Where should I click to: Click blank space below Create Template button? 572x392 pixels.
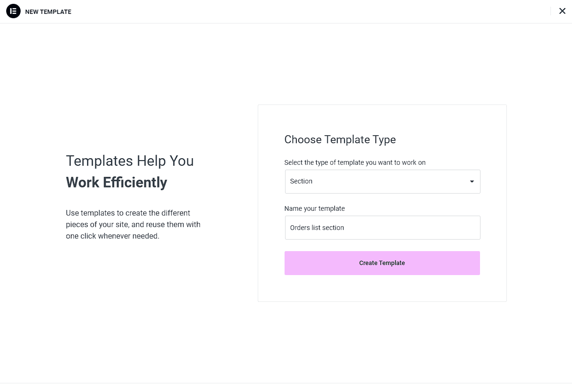coord(382,288)
